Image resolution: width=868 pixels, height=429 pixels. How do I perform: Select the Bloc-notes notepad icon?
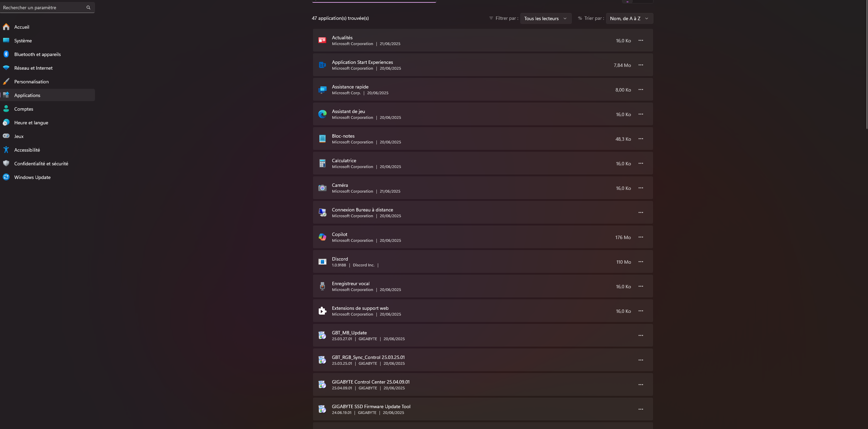pyautogui.click(x=322, y=139)
